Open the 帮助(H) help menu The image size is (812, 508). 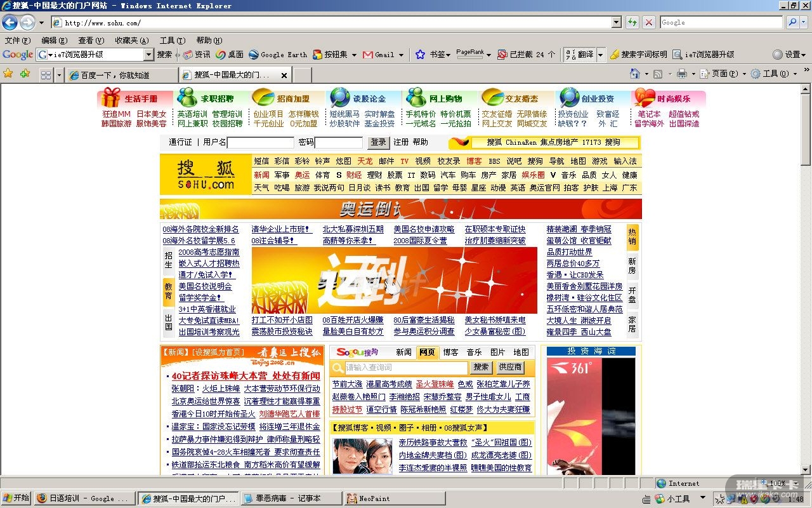(209, 40)
